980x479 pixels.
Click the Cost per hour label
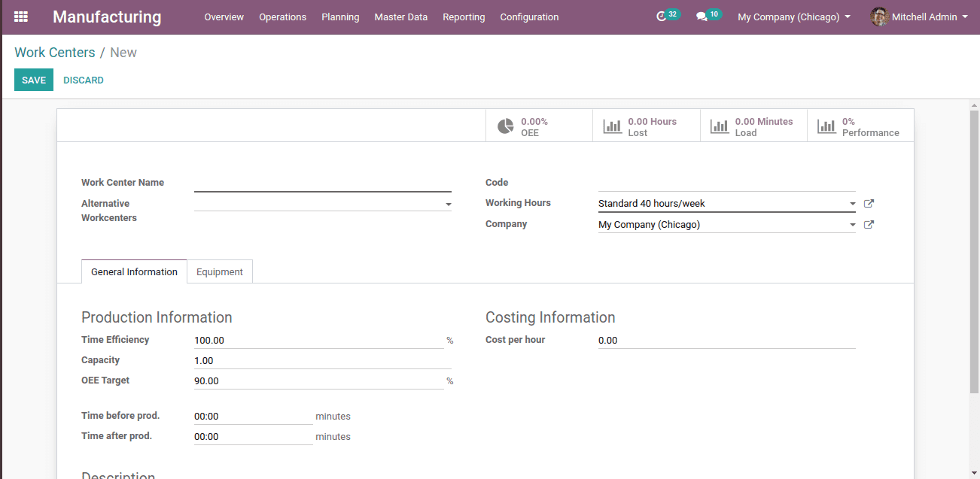tap(515, 340)
